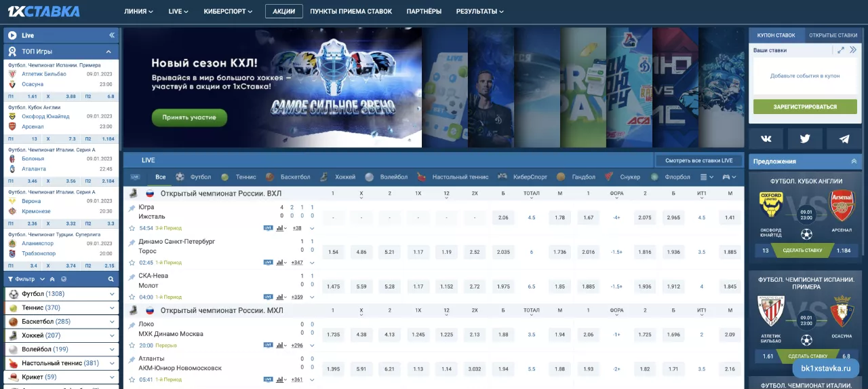The image size is (868, 389).
Task: Open the ЛИНИЯ menu
Action: 138,12
